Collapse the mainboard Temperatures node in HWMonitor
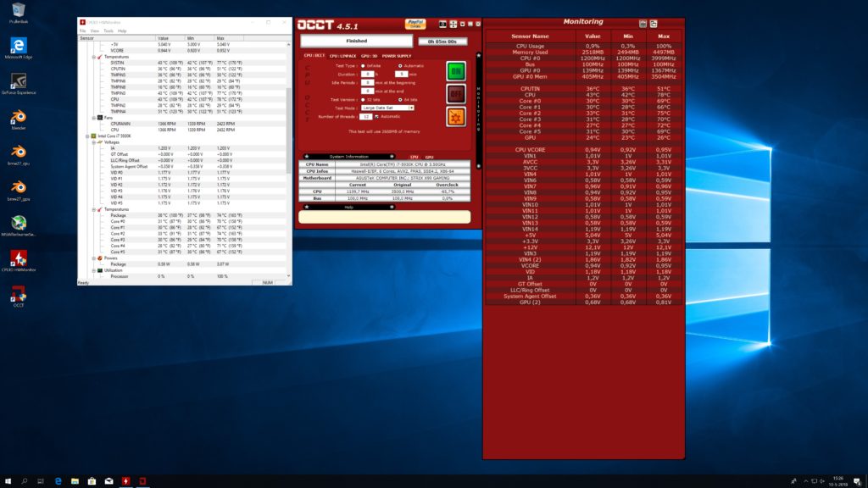This screenshot has height=488, width=868. pos(93,57)
